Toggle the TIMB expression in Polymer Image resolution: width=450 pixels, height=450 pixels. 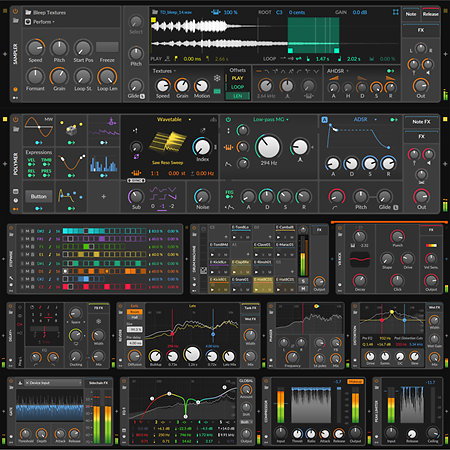click(x=46, y=162)
